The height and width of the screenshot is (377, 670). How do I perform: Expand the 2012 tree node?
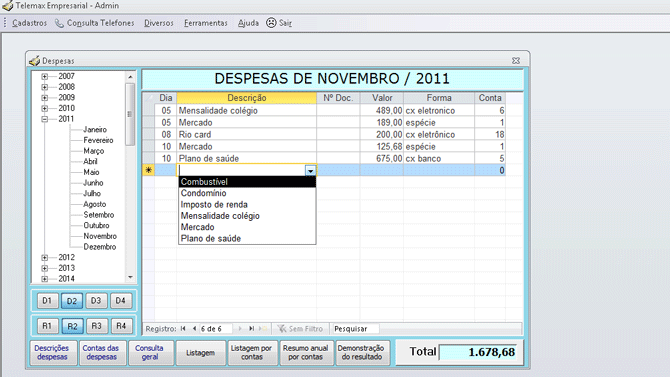[44, 258]
